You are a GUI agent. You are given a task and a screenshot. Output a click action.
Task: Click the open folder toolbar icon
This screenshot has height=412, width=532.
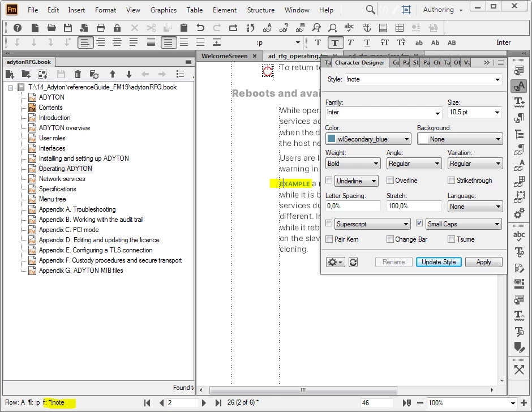coord(52,28)
